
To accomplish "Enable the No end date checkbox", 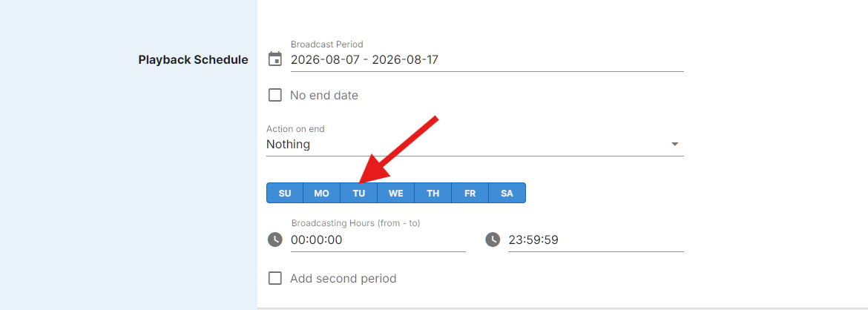I will click(275, 95).
